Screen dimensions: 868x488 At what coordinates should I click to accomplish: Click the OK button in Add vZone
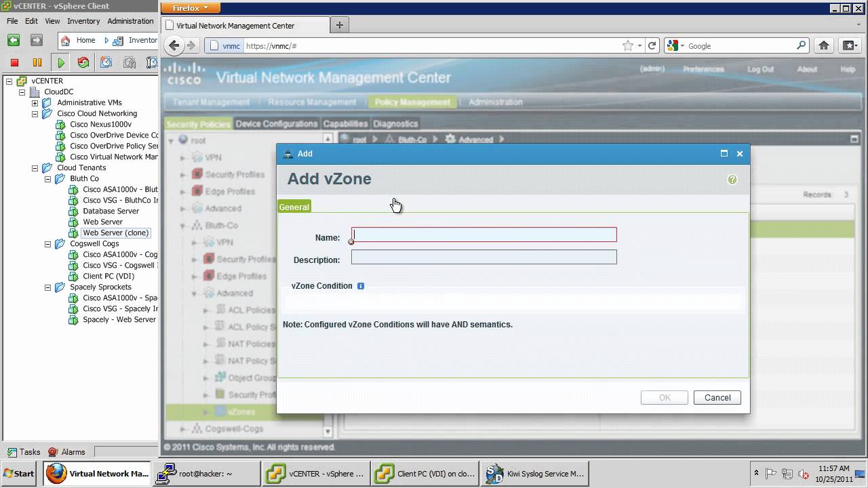pyautogui.click(x=665, y=398)
